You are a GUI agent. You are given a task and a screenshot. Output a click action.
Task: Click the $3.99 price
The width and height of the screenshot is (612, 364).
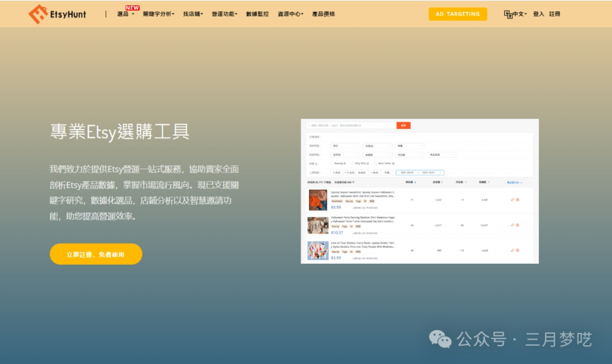pos(335,258)
